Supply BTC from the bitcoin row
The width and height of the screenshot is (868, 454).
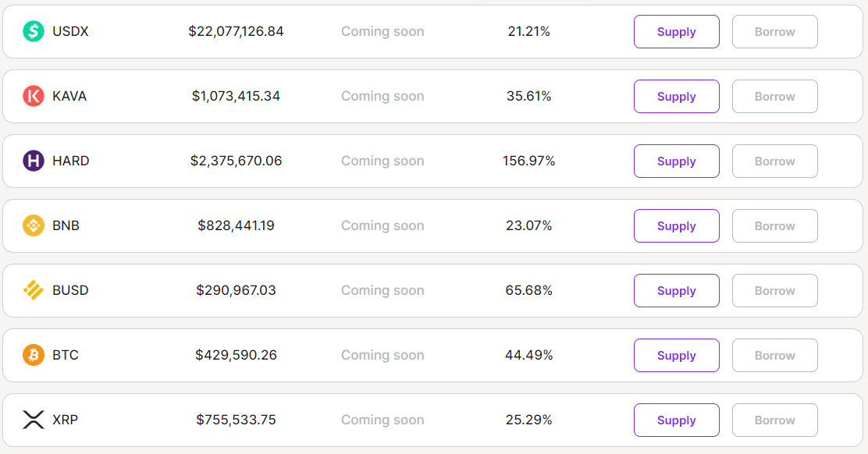coord(677,355)
